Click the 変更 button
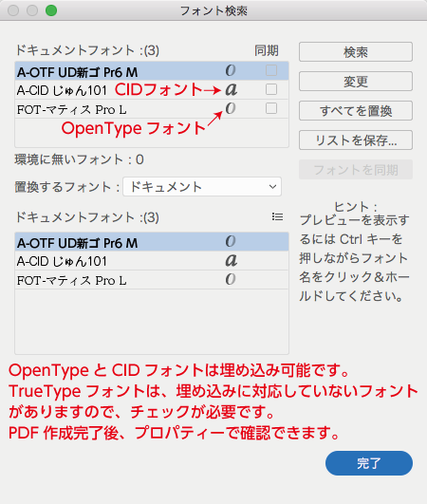Image resolution: width=427 pixels, height=504 pixels. pyautogui.click(x=356, y=82)
